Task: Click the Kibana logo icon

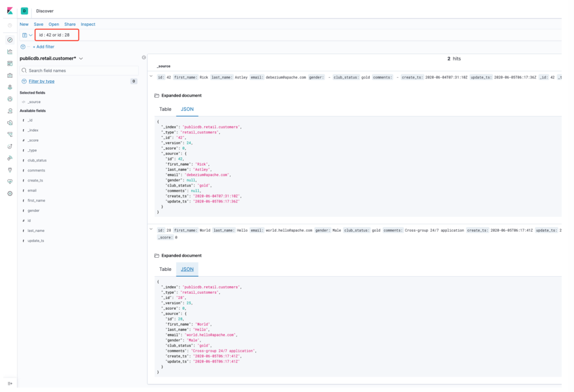Action: point(10,11)
